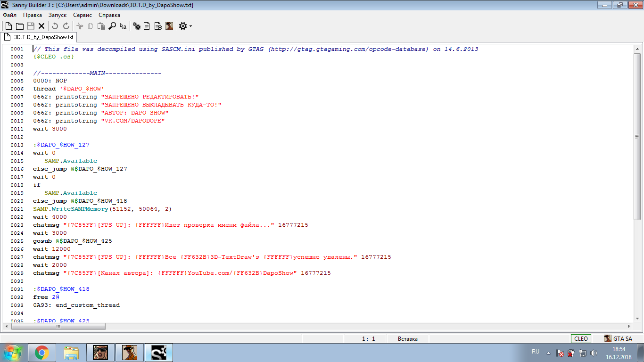This screenshot has width=644, height=362.
Task: Click the vertical scrollbar thumb
Action: click(x=637, y=136)
